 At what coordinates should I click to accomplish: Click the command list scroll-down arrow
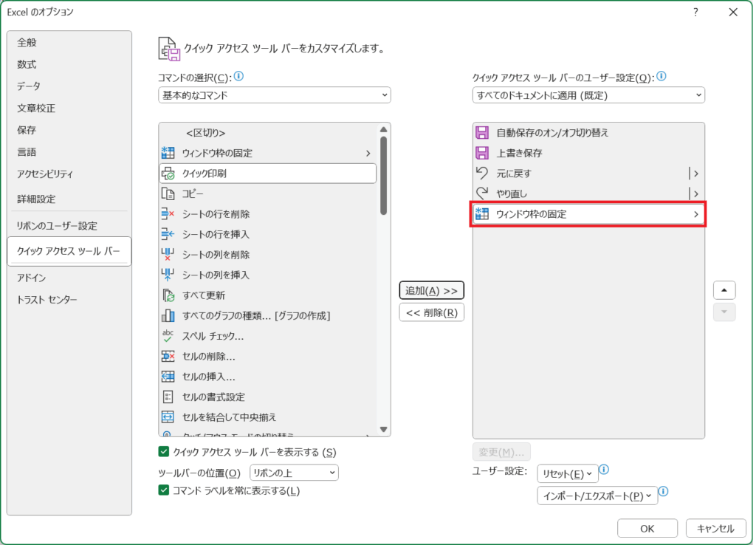point(384,429)
